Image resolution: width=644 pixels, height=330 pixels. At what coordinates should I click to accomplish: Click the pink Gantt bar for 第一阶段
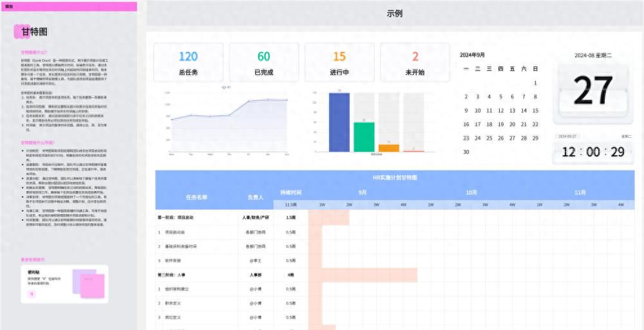tap(328, 217)
